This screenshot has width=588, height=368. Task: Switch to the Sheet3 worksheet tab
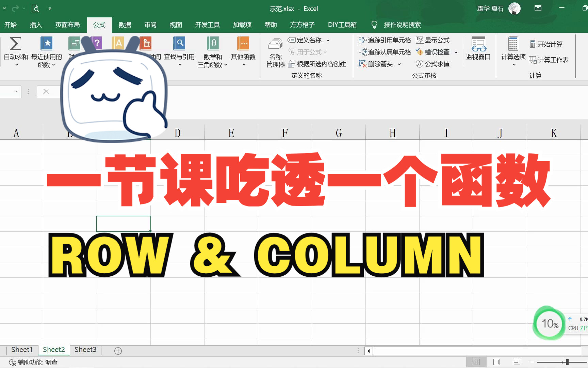click(x=85, y=350)
